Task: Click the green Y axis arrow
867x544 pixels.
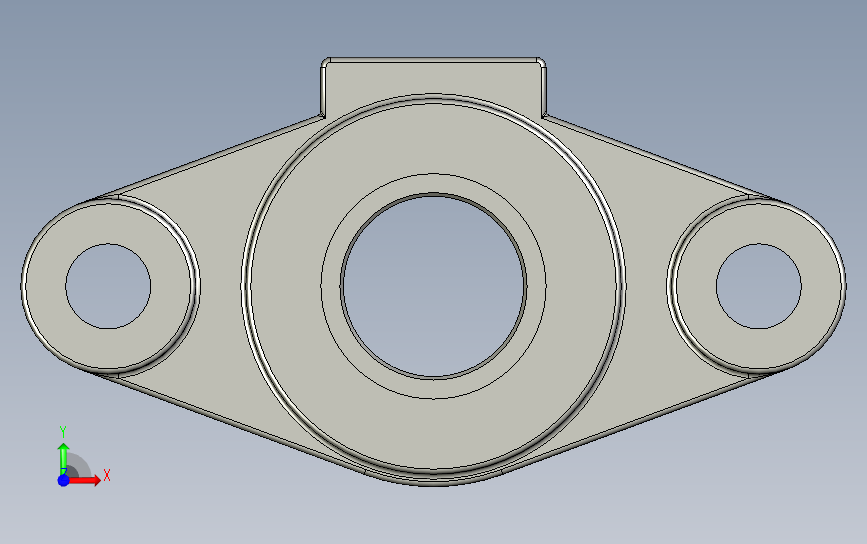Action: point(63,458)
